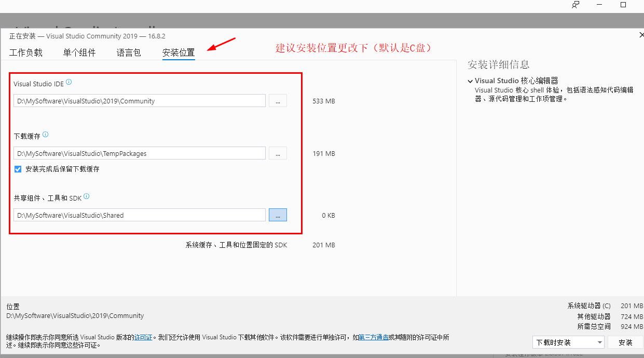Viewport: 644px width, 358px height.
Task: Click the 191 MB size value
Action: click(x=324, y=153)
